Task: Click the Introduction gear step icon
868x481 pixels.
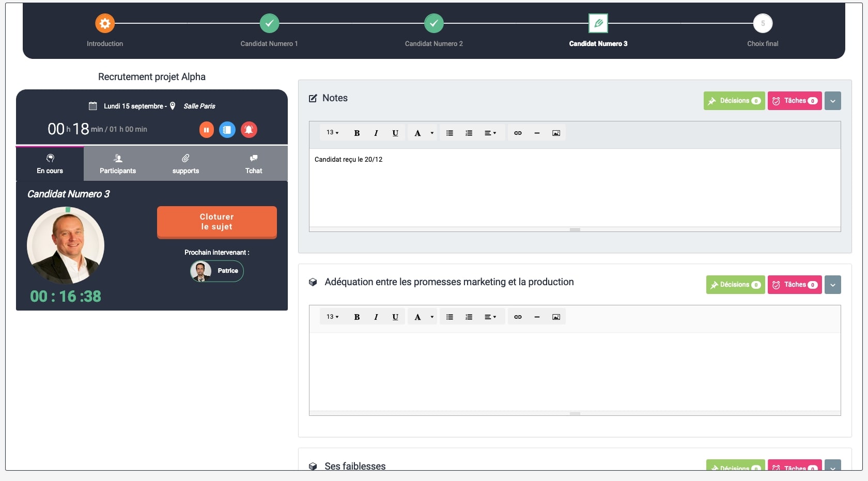Action: point(105,23)
